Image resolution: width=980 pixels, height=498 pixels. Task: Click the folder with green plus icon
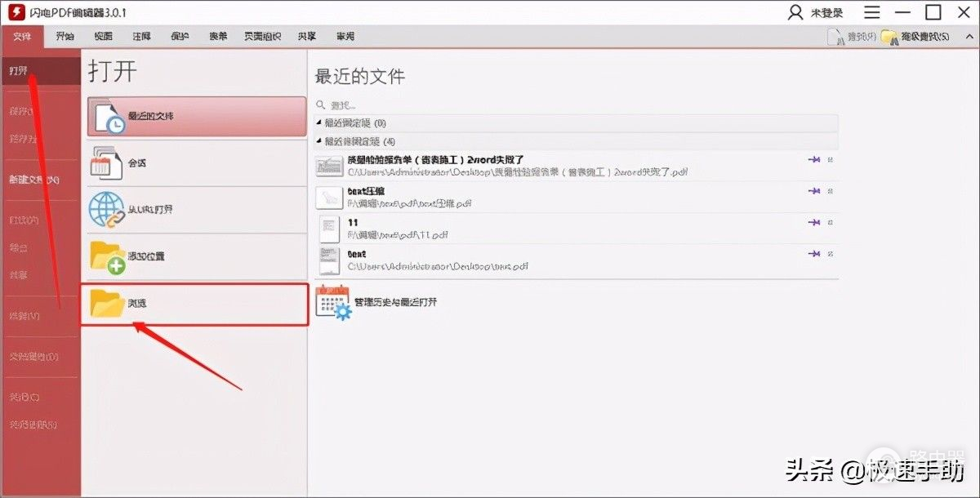pyautogui.click(x=106, y=256)
